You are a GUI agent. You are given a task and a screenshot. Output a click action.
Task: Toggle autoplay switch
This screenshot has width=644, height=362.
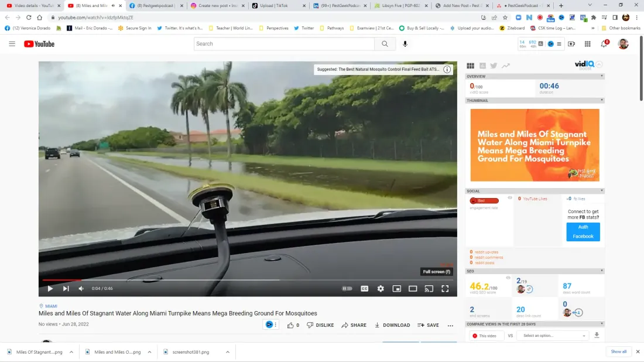(347, 288)
